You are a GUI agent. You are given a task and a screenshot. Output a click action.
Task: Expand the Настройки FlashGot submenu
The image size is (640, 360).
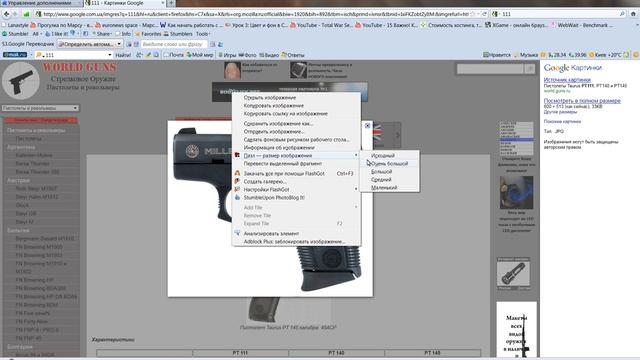(296, 189)
